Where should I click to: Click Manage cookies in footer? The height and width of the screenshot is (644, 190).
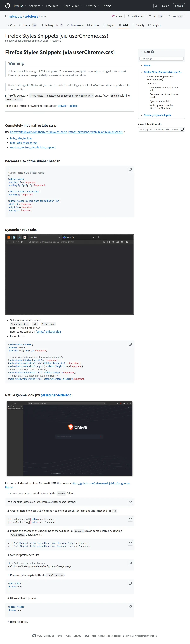[114, 636]
